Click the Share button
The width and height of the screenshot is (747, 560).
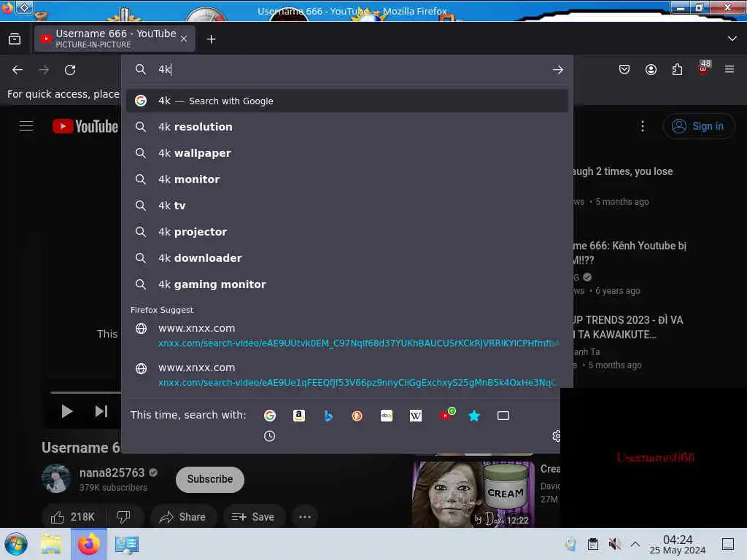(x=183, y=517)
